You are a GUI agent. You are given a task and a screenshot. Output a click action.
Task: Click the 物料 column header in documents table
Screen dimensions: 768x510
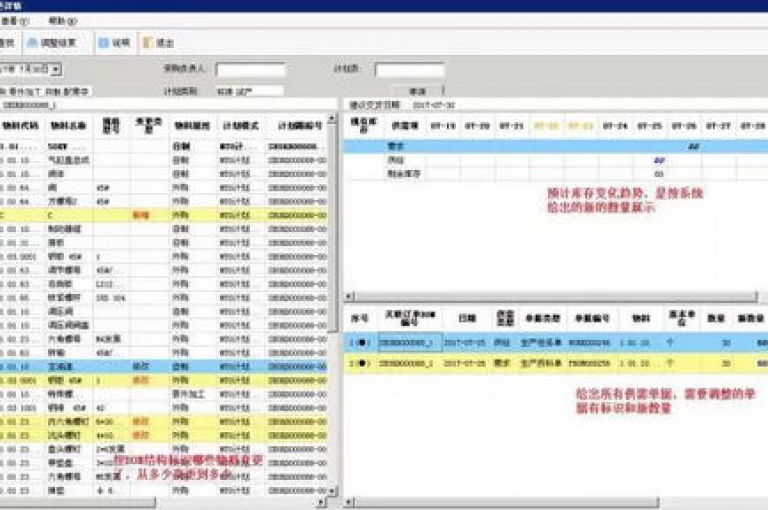[x=641, y=318]
